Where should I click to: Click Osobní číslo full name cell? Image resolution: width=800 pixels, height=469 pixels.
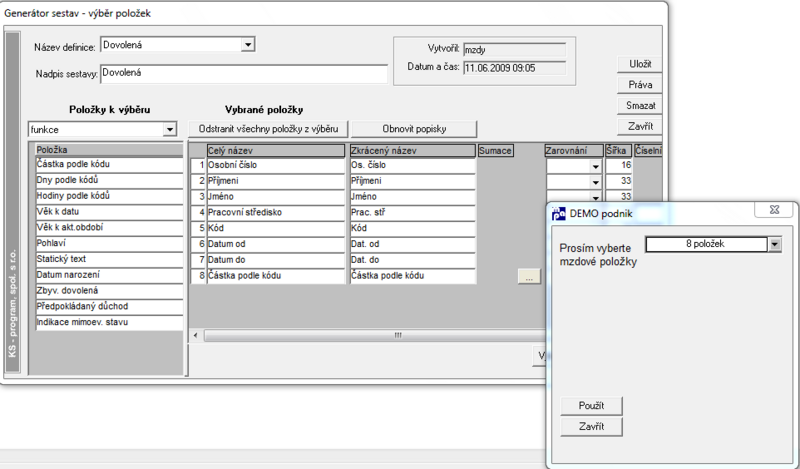[x=276, y=165]
